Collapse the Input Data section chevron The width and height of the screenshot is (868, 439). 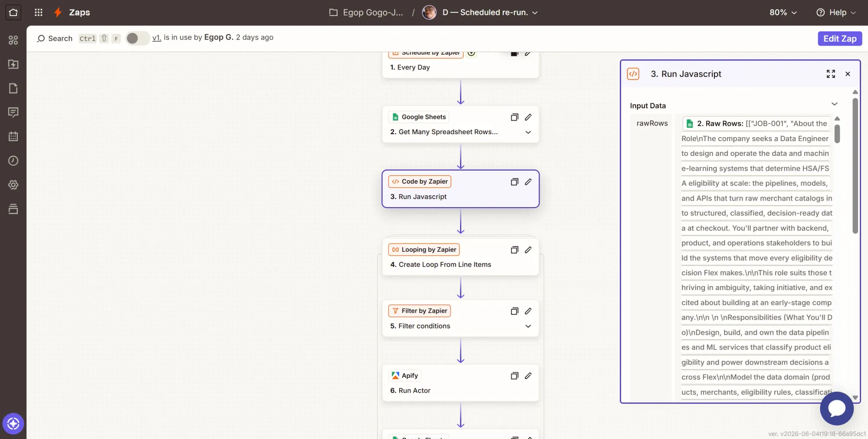(x=834, y=104)
